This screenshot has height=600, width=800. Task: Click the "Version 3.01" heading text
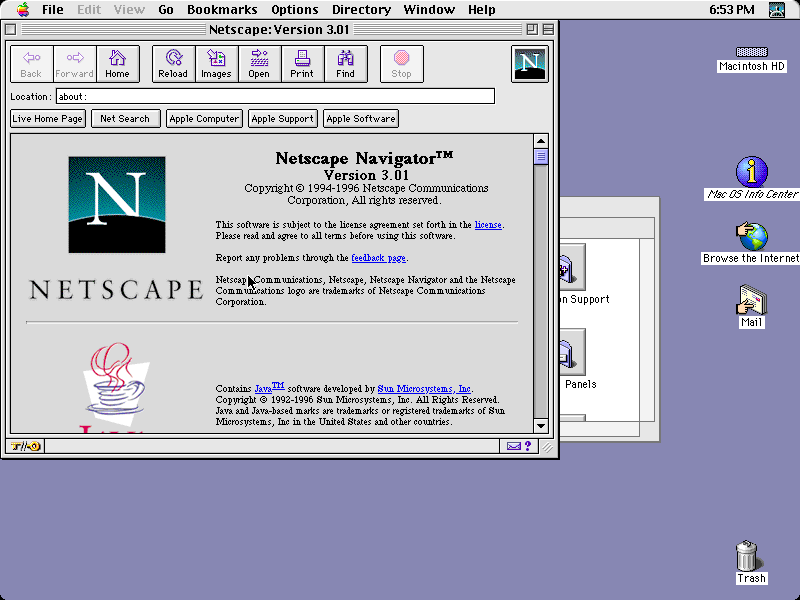(x=366, y=176)
